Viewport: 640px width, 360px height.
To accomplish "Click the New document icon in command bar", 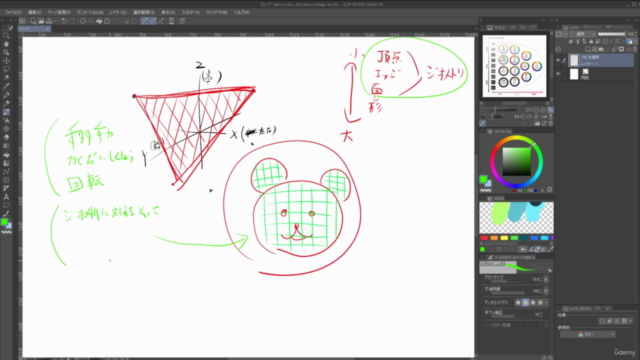I will point(33,21).
